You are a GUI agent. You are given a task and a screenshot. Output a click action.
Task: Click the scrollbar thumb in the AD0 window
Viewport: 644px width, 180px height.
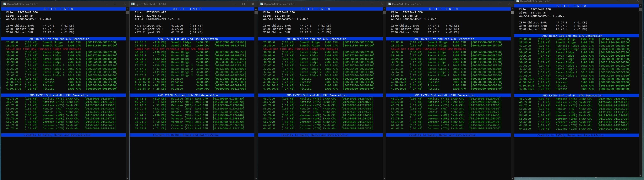coord(513,13)
